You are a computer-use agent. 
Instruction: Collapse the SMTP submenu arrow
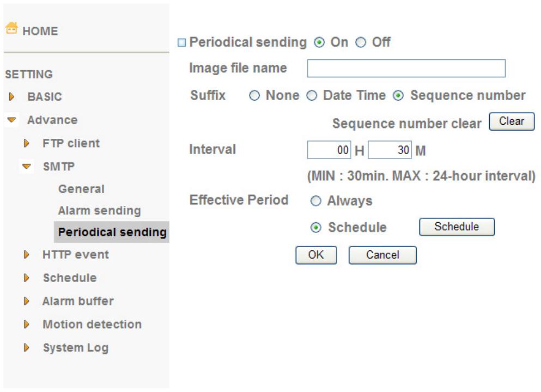pyautogui.click(x=26, y=167)
